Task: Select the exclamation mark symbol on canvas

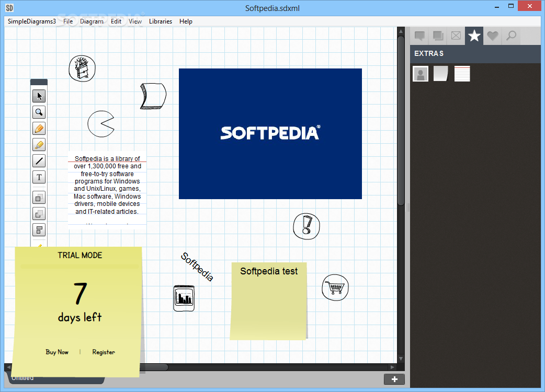Action: (306, 226)
